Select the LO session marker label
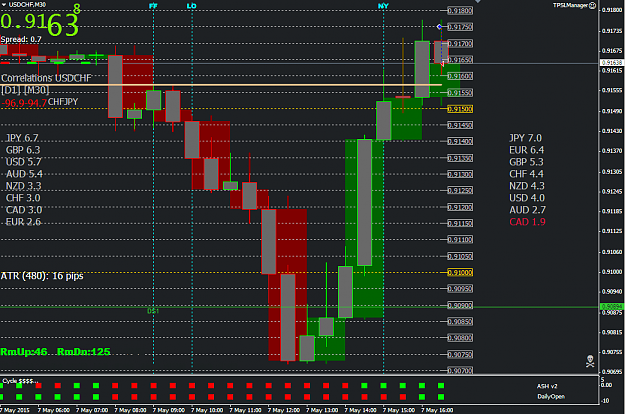The width and height of the screenshot is (625, 414). 192,6
